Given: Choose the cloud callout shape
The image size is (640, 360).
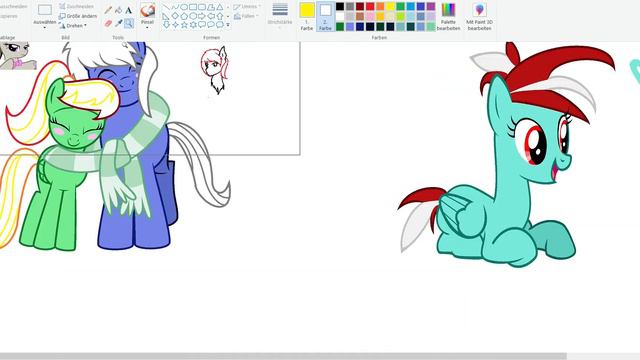Looking at the screenshot, I should (x=220, y=24).
